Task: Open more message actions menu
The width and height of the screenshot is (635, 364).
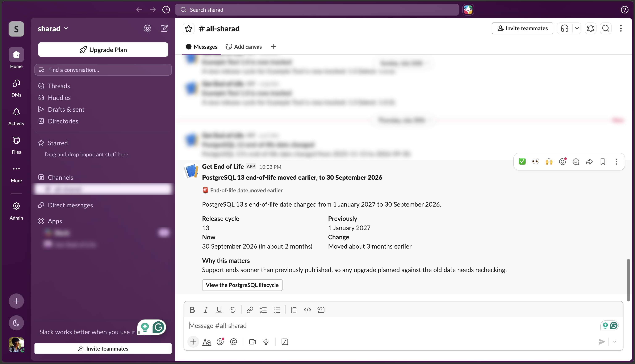Action: pos(616,161)
